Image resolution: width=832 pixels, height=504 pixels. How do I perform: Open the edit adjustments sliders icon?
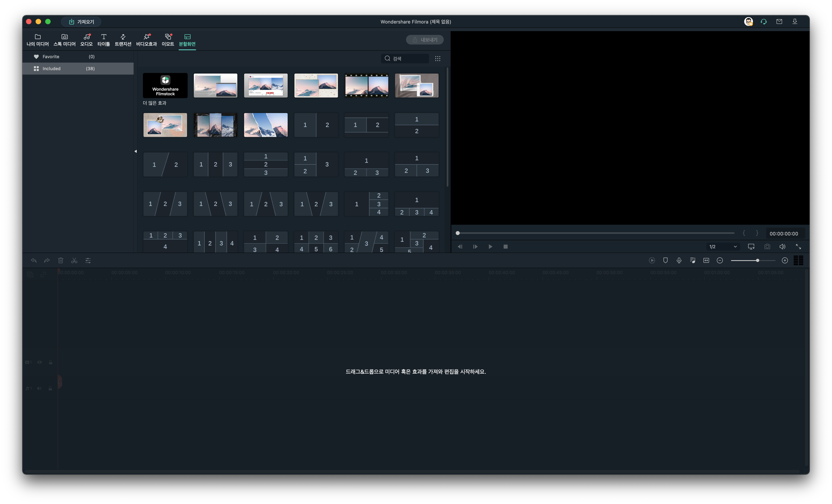point(88,260)
